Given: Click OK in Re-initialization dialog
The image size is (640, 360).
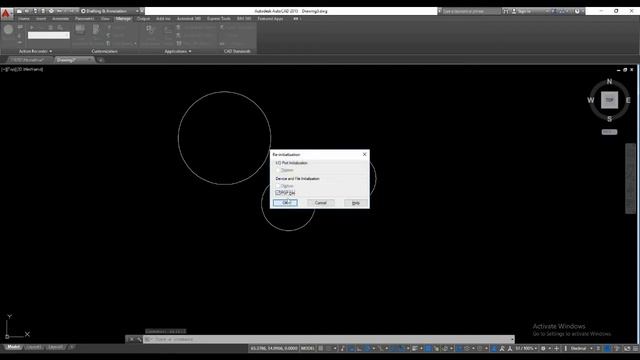Looking at the screenshot, I should tap(285, 203).
